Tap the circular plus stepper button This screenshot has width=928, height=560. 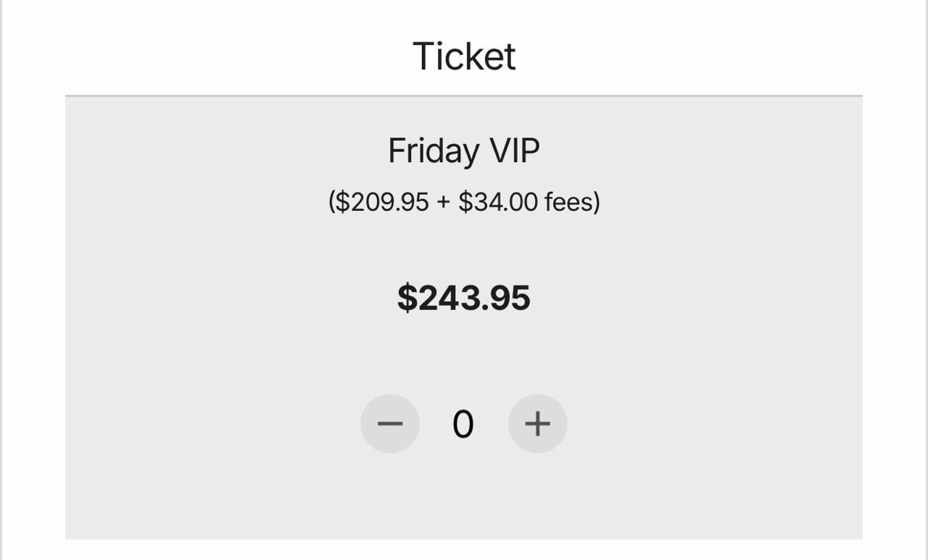[x=537, y=424]
